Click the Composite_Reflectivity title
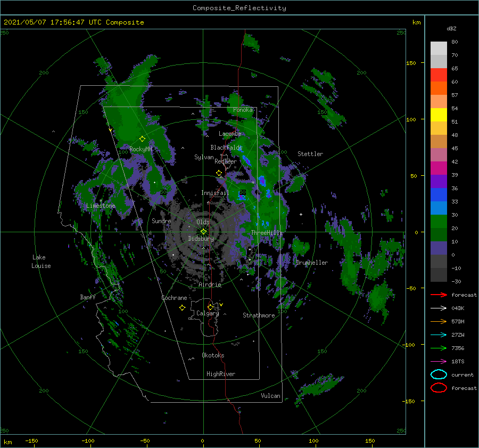Screen dimensions: 479x448 [x=240, y=8]
